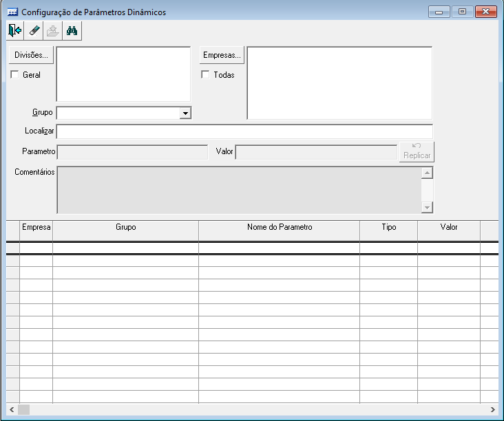The image size is (504, 421).
Task: Close the Configuração de Parâmetros Dinâmicos window
Action: pos(485,12)
